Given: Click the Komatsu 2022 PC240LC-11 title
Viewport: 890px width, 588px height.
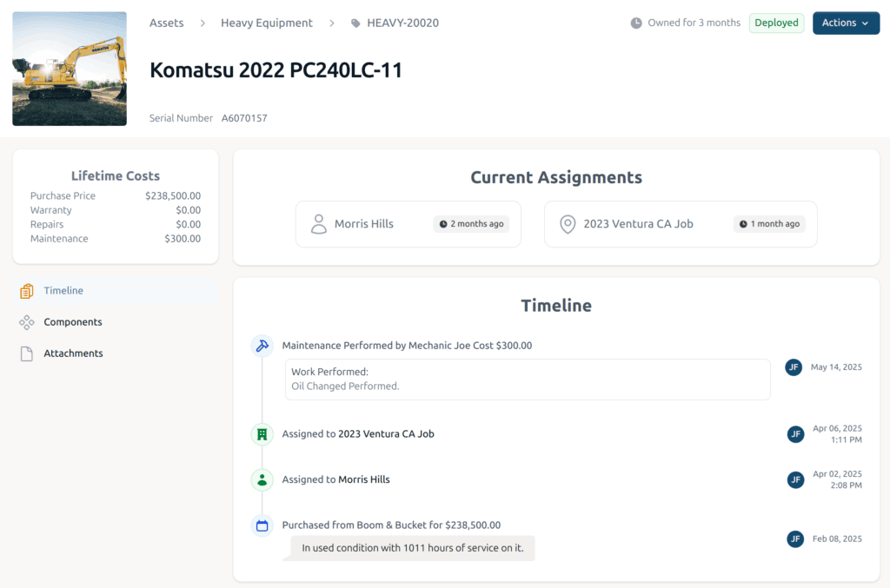Looking at the screenshot, I should tap(276, 70).
